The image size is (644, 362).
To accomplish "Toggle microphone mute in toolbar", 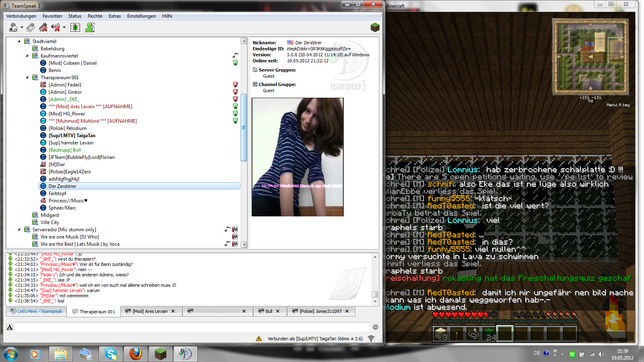I will (43, 27).
